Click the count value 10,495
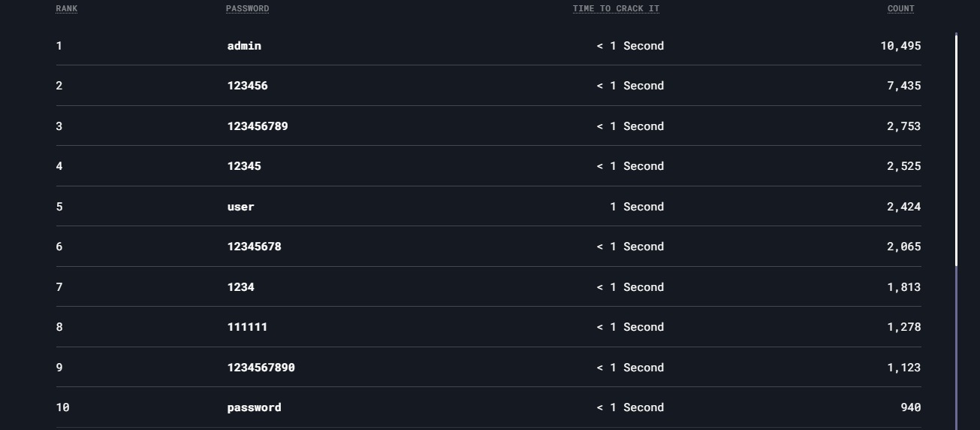980x430 pixels. (x=900, y=46)
